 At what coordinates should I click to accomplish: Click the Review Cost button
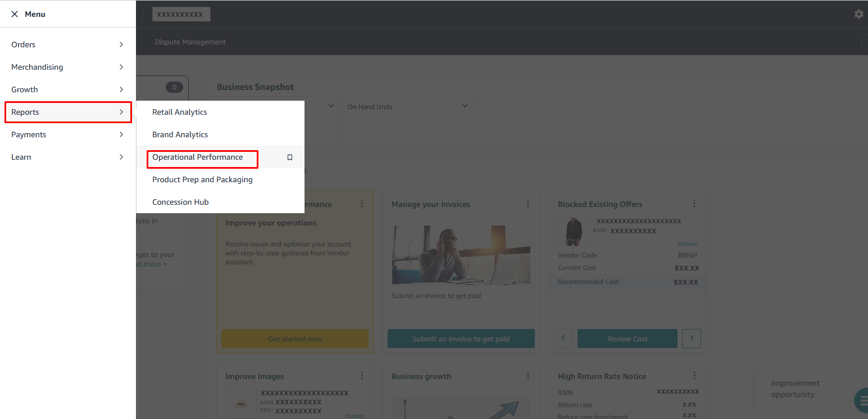tap(627, 339)
